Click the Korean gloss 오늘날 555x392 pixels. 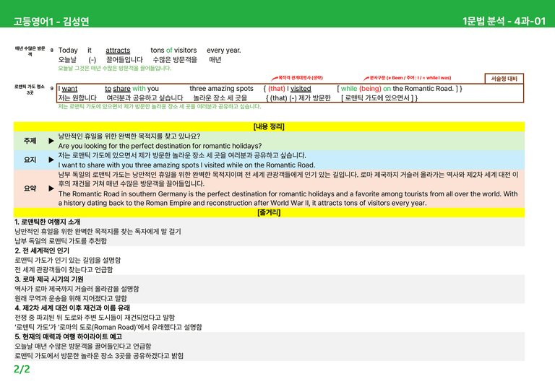pyautogui.click(x=67, y=59)
